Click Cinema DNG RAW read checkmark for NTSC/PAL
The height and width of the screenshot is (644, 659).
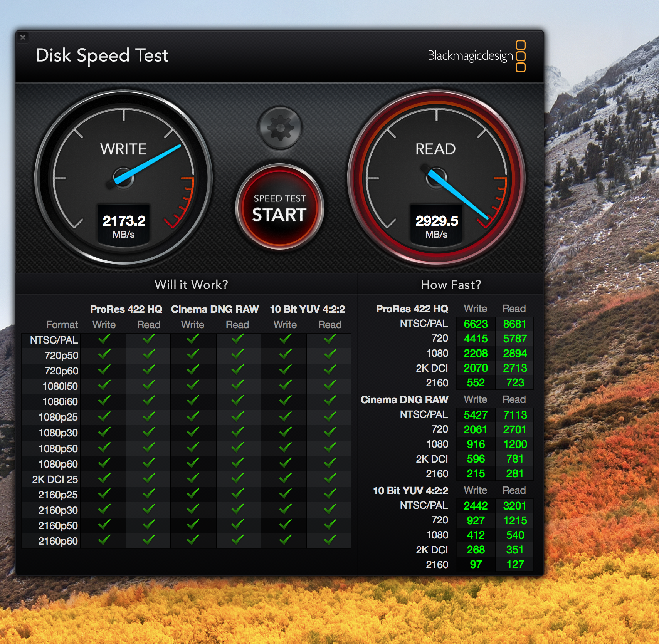(237, 339)
